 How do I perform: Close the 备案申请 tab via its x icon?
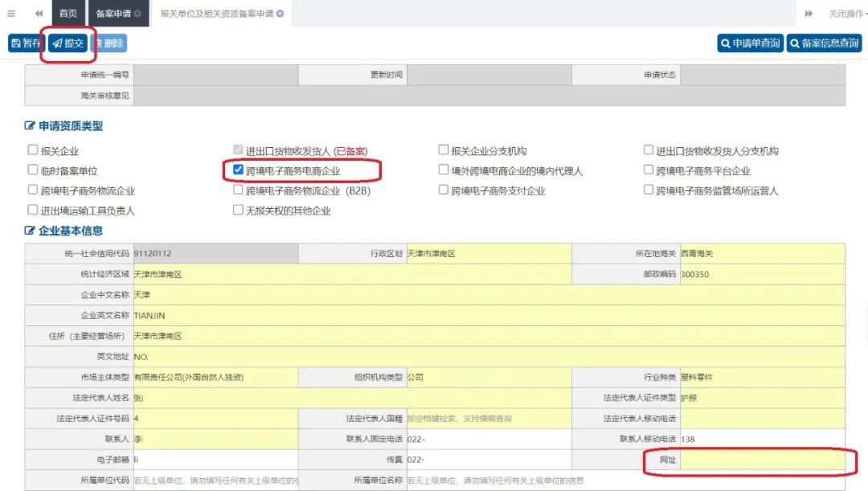tap(137, 14)
